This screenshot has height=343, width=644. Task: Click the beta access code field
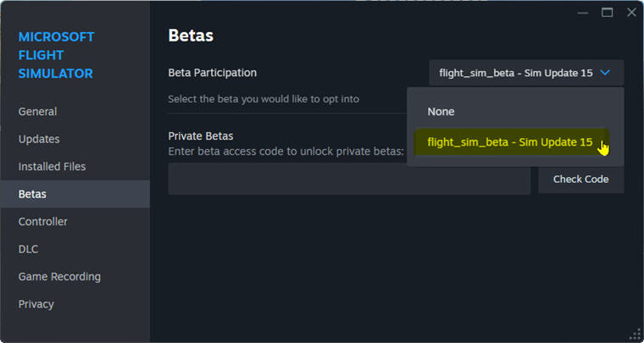click(x=349, y=180)
